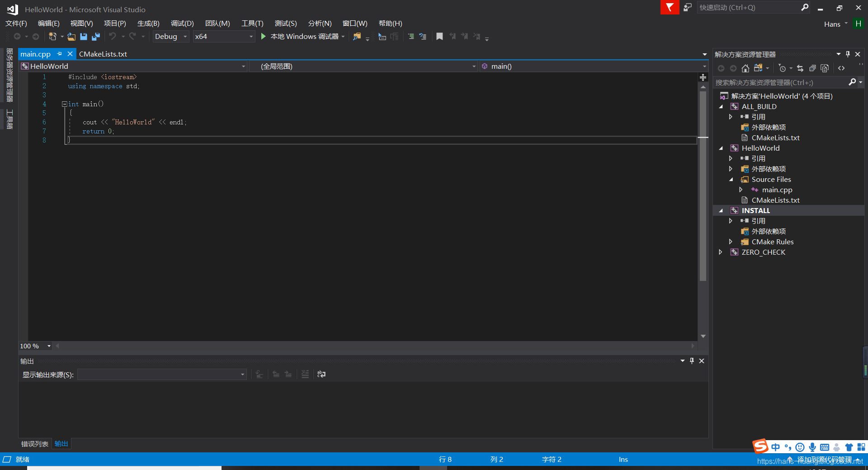Expand the ZERO_CHECK project node
Screen dimensions: 868x470
(721, 252)
